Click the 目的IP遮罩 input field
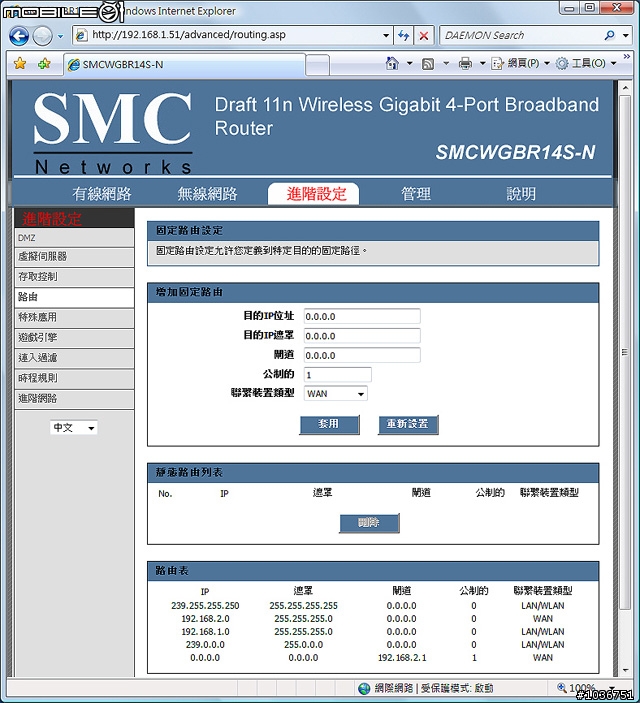Viewport: 640px width, 703px height. pyautogui.click(x=362, y=336)
